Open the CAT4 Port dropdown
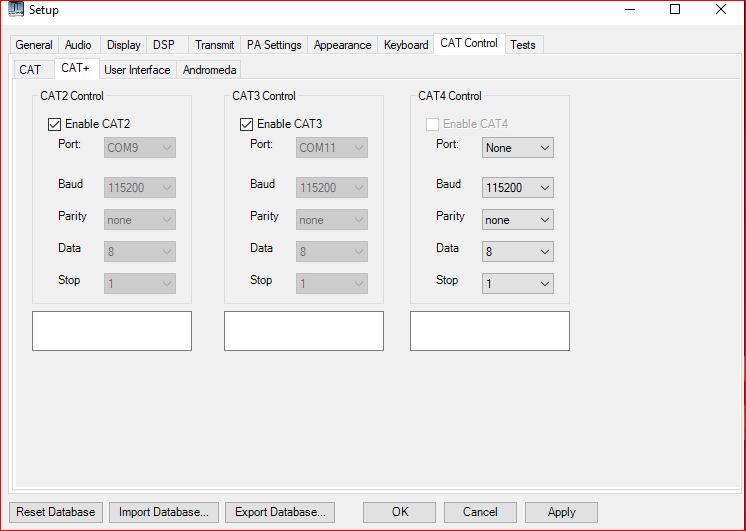Viewport: 746px width, 531px height. point(518,148)
